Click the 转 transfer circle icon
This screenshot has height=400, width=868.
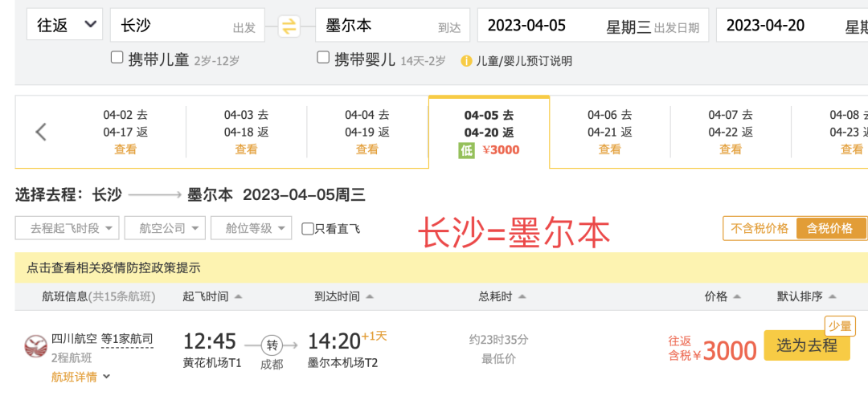272,345
